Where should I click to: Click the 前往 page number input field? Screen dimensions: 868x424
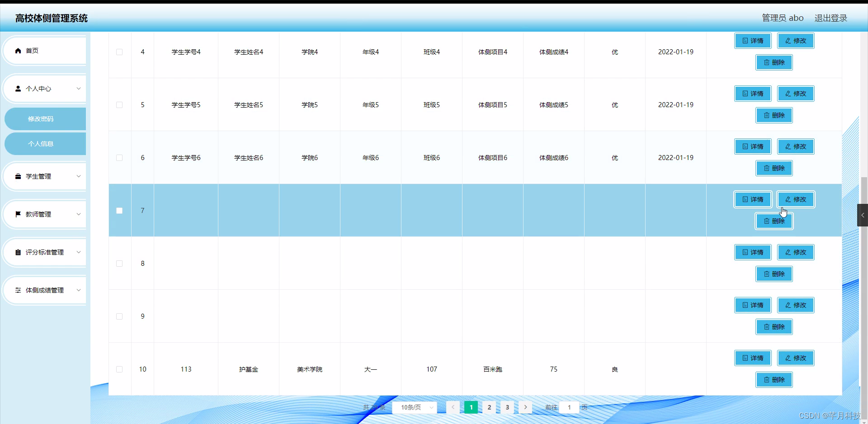pos(569,407)
